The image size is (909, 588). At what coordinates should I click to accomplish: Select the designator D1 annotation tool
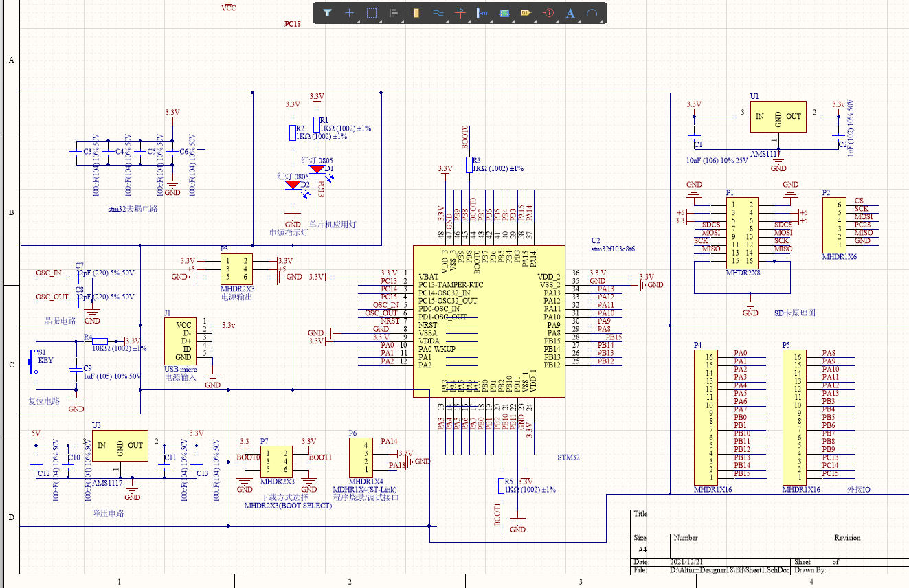pos(526,12)
